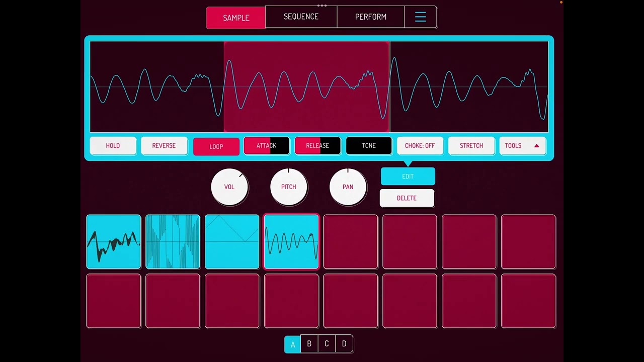The image size is (644, 362).
Task: Open the hamburger menu icon
Action: (420, 17)
